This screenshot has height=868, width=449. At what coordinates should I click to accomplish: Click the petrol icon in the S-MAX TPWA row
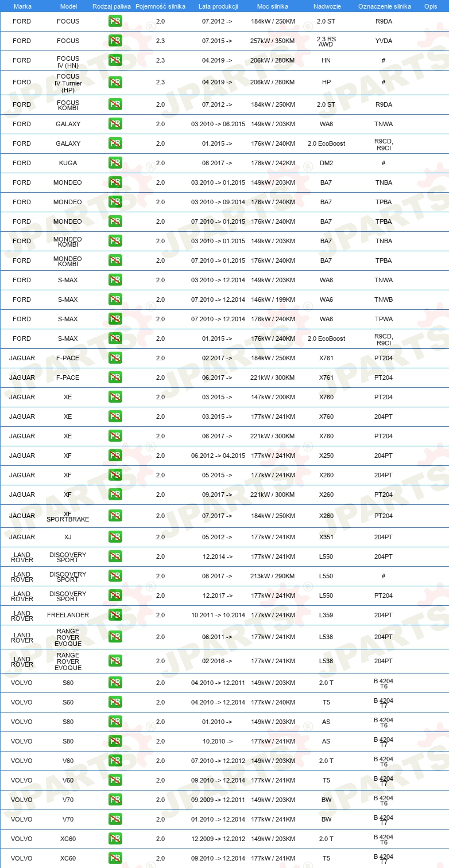tap(115, 319)
